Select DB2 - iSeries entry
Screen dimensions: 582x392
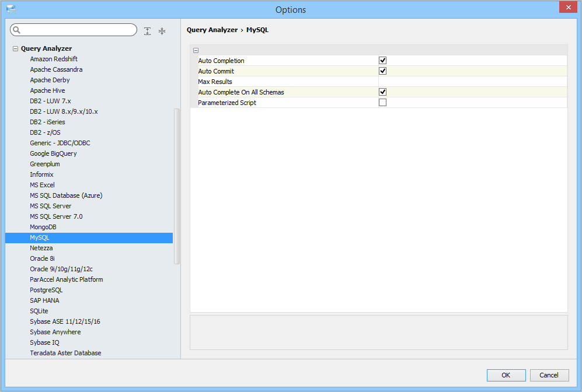(47, 122)
